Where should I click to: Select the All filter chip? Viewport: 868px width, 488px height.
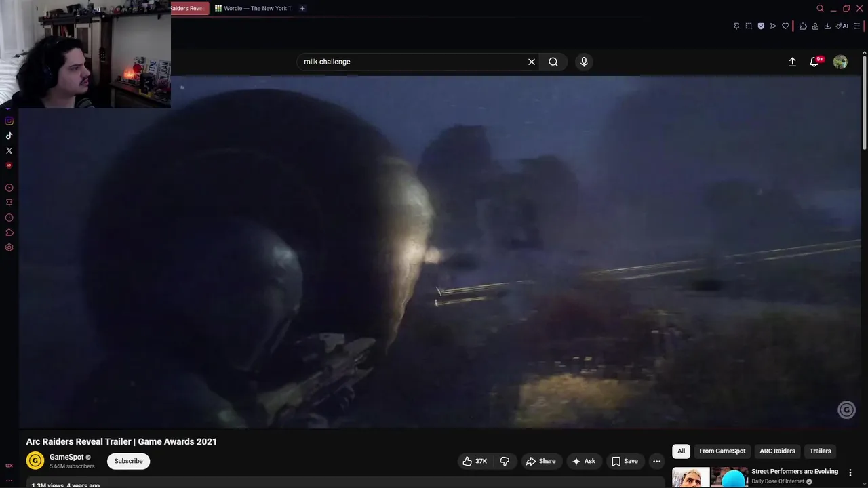(681, 451)
